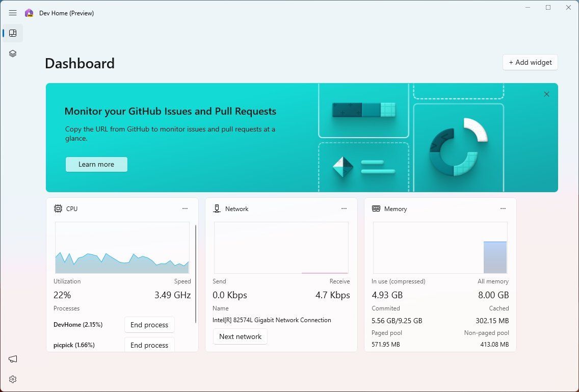Open the navigation hamburger menu

13,13
